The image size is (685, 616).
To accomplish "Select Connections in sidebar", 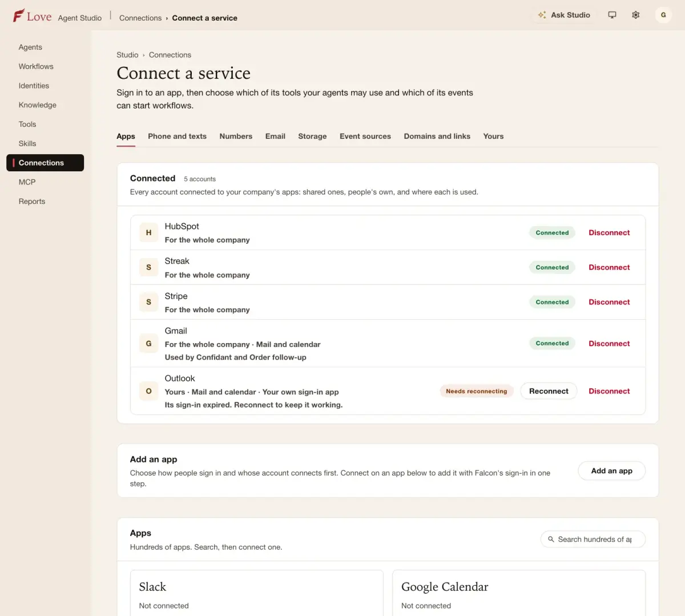I will pos(45,163).
